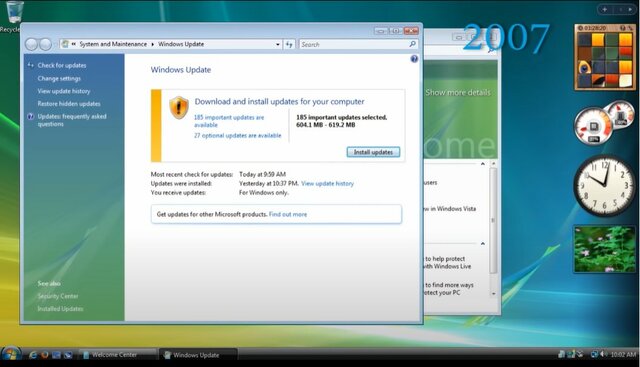This screenshot has height=367, width=640.
Task: Click the address bar refresh button
Action: pos(289,44)
